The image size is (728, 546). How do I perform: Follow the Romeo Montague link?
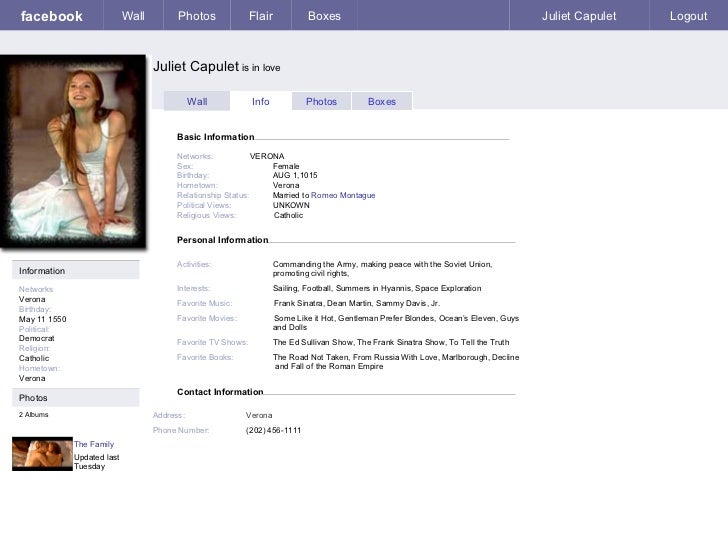343,195
